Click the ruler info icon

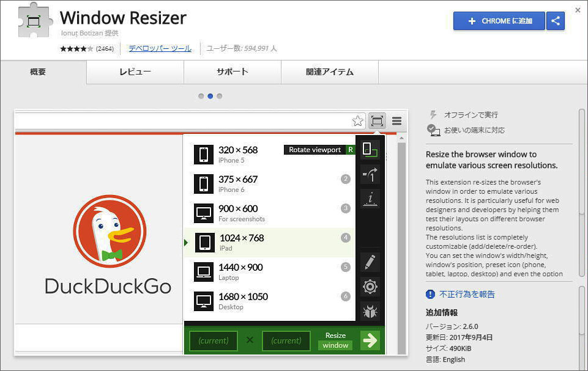370,199
